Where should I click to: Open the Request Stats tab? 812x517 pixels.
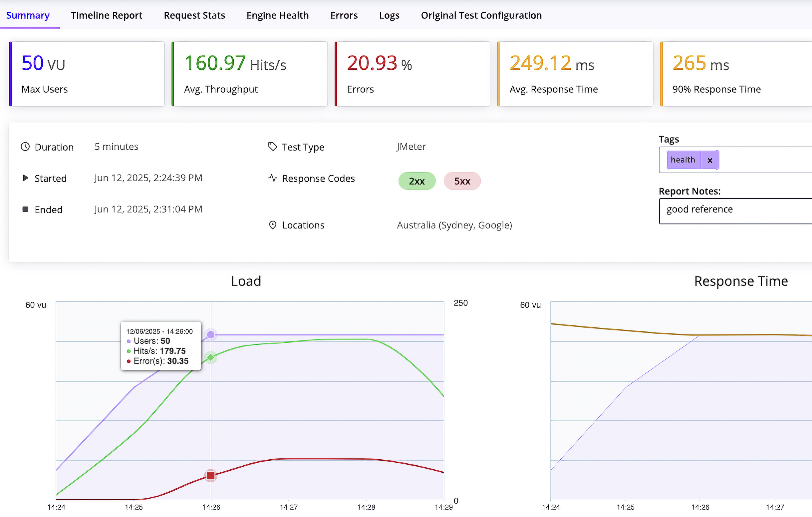click(194, 15)
